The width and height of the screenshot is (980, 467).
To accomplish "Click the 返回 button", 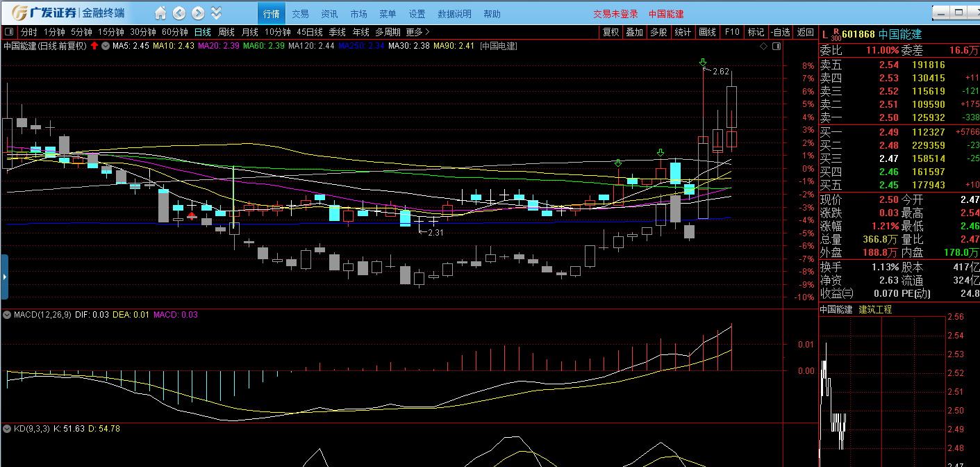I will 805,32.
